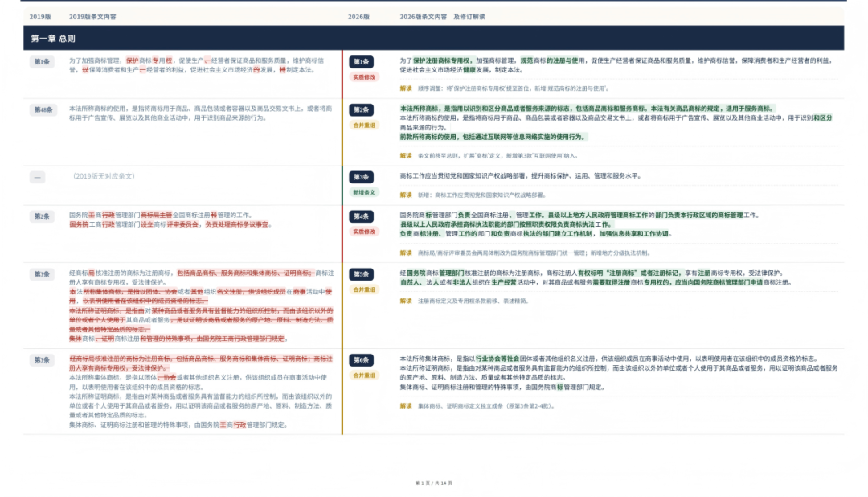The width and height of the screenshot is (868, 497).
Task: Click the "第一章 总则" chapter heading
Action: click(x=53, y=39)
